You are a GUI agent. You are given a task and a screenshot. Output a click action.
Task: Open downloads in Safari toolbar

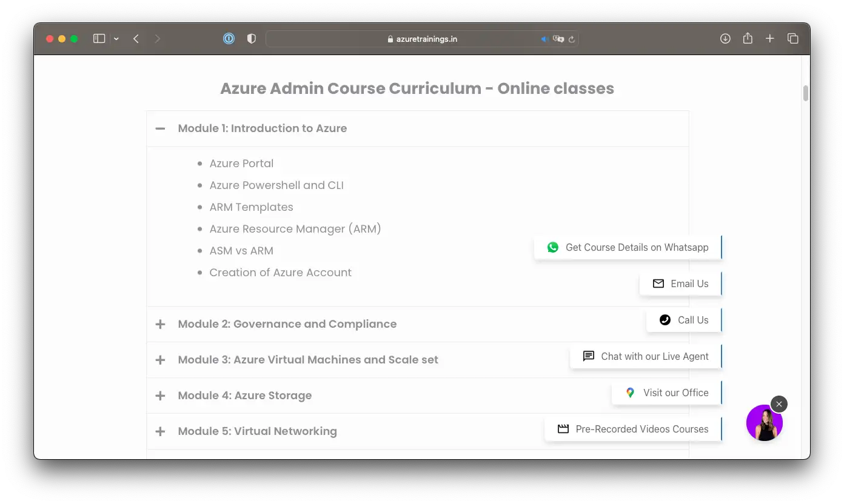pyautogui.click(x=725, y=39)
